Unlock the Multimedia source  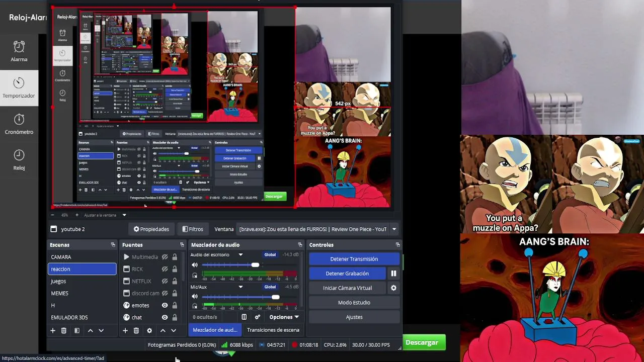[x=175, y=257]
